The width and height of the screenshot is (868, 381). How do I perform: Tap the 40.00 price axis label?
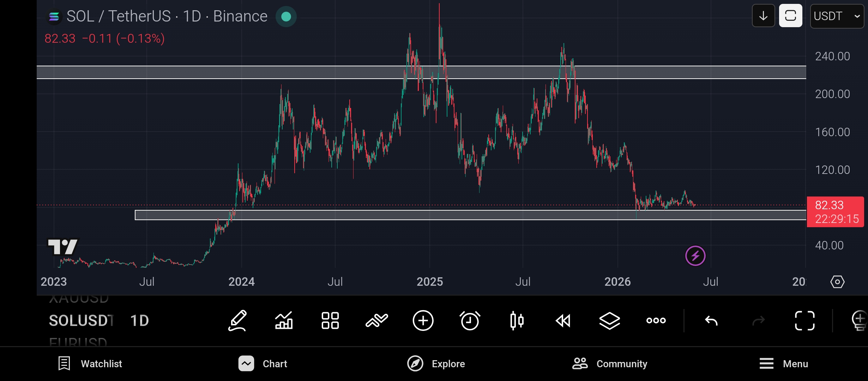coord(829,246)
